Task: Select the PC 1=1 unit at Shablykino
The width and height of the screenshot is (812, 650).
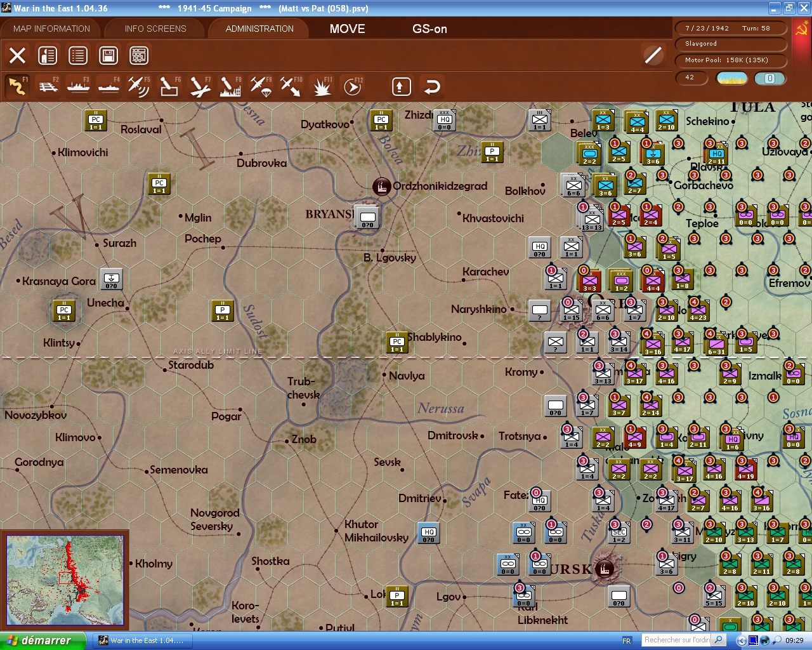Action: 397,343
